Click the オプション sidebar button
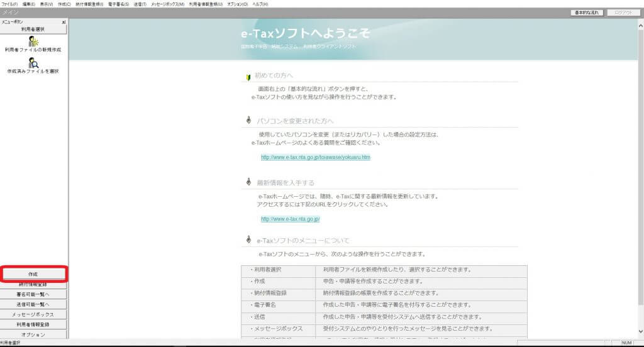This screenshot has height=347, width=644. point(33,334)
